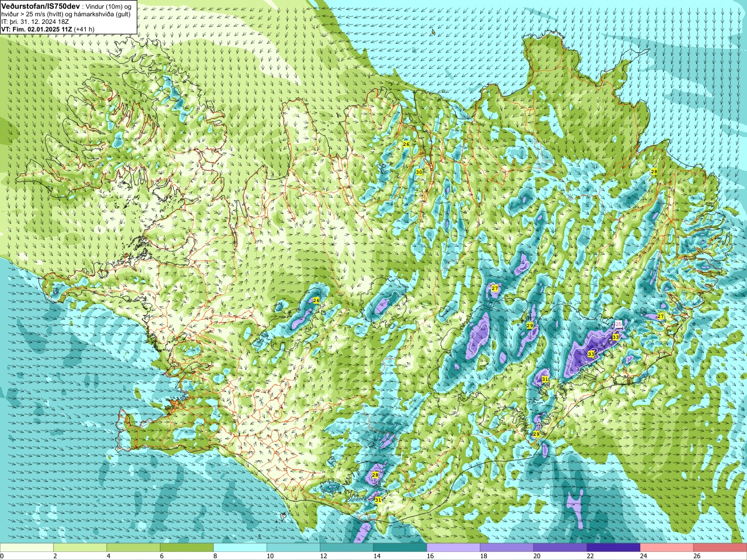
Task: Click the yellow 33 label beside the white 25
Action: pos(615,337)
